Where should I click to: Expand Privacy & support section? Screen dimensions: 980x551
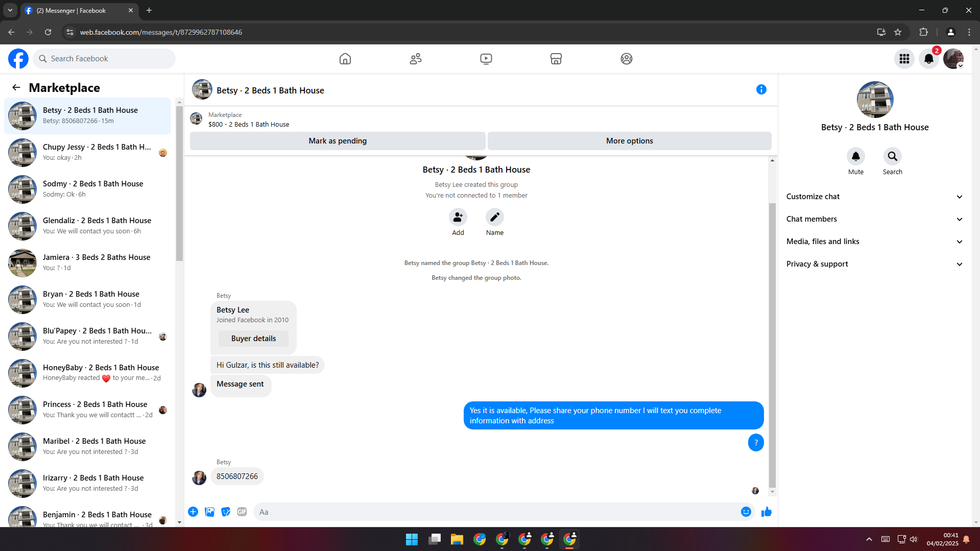point(874,264)
